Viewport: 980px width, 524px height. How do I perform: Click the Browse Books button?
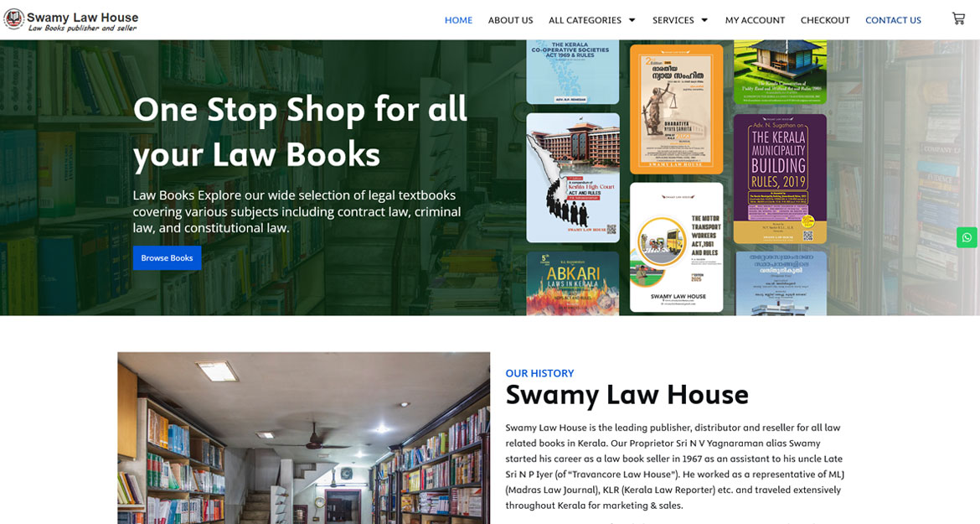pos(167,257)
